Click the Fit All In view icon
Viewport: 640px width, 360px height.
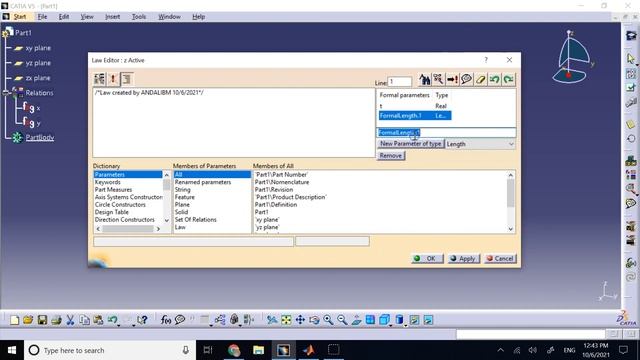pos(286,320)
